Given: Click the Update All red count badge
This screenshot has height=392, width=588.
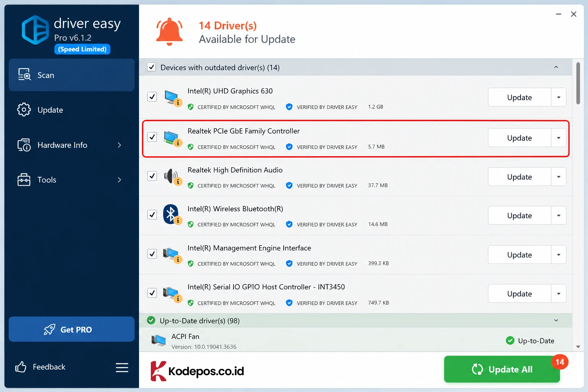Looking at the screenshot, I should pos(560,362).
